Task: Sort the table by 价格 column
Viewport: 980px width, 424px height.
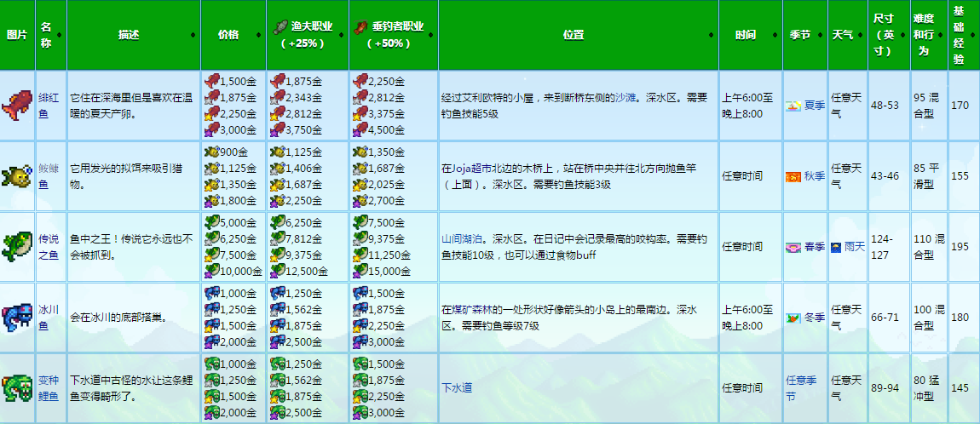Action: 233,35
